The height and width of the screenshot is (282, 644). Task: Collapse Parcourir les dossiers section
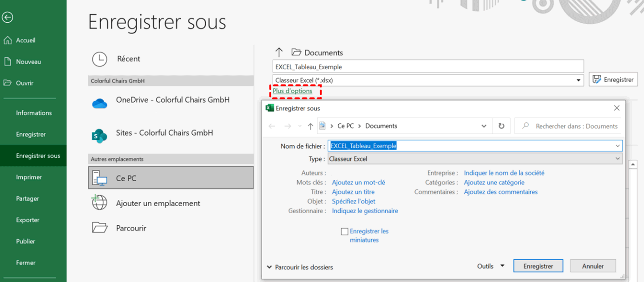click(x=300, y=267)
